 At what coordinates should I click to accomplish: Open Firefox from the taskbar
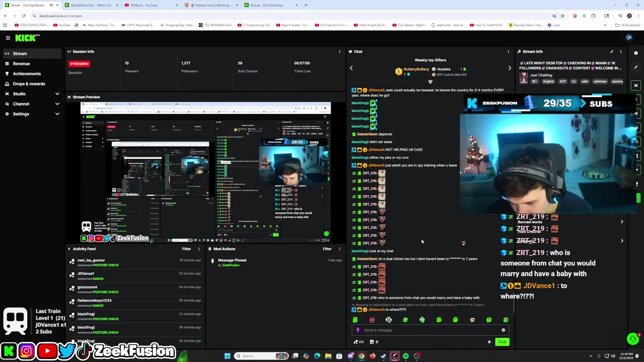372,356
